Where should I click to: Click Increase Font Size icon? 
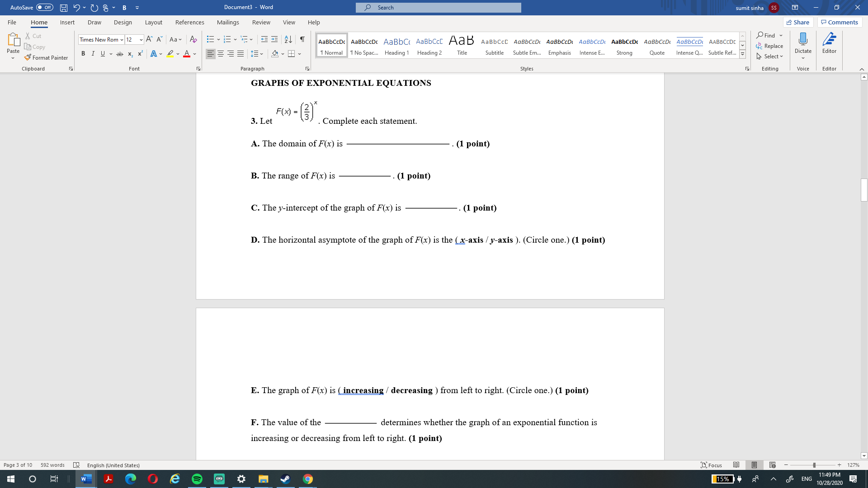(x=149, y=39)
